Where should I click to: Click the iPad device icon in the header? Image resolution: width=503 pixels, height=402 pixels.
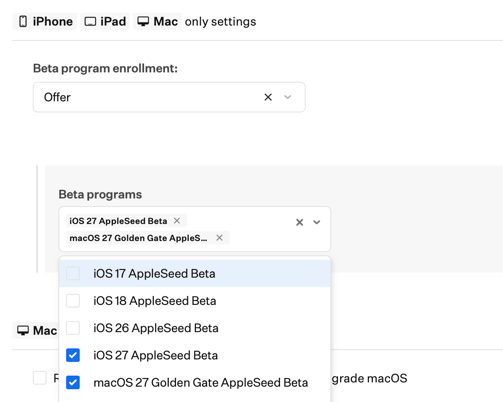(x=90, y=22)
